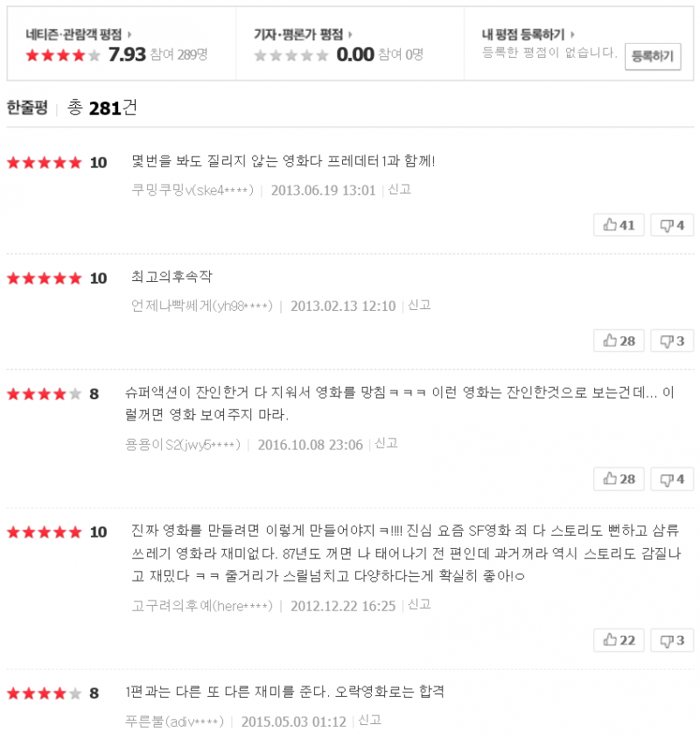The width and height of the screenshot is (700, 739).
Task: Open user profile 고구려의후예(here****)
Action: (201, 605)
